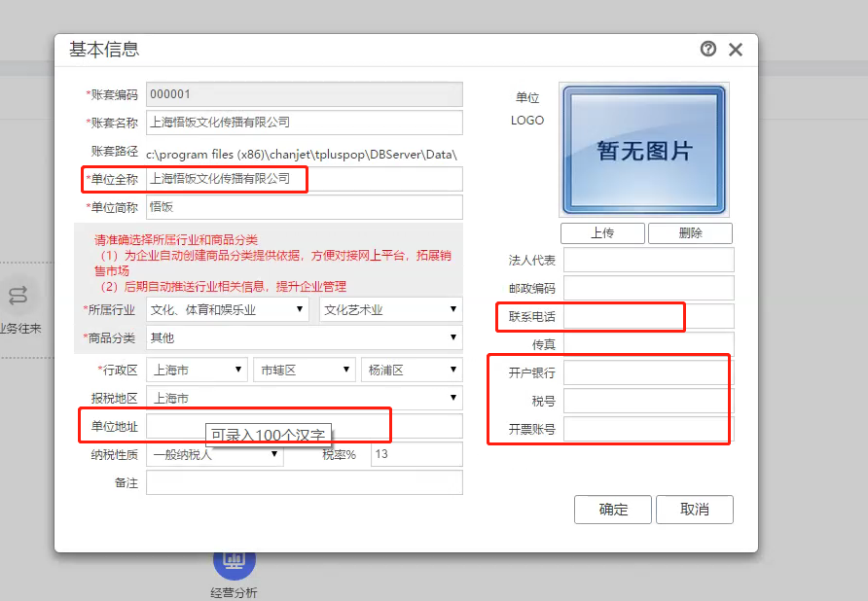
Task: Click the 法人代表 input field
Action: point(649,260)
